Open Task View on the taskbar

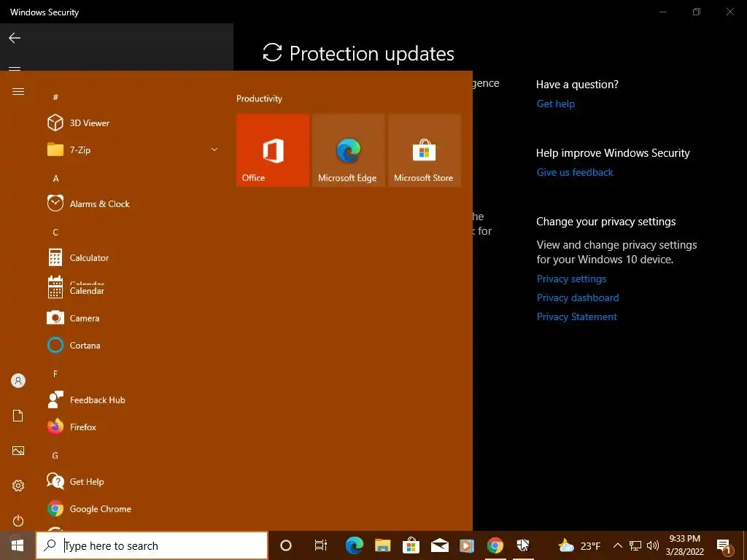[x=321, y=545]
